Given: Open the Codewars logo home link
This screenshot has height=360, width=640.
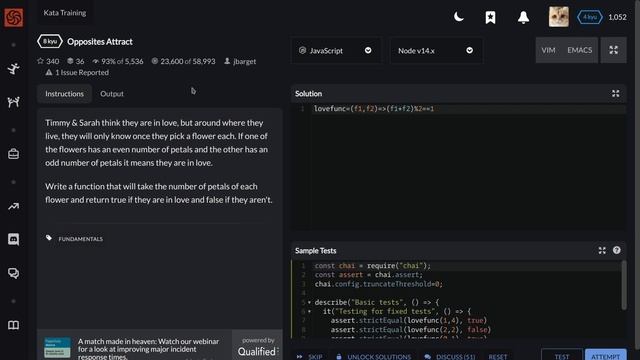Looking at the screenshot, I should [13, 17].
